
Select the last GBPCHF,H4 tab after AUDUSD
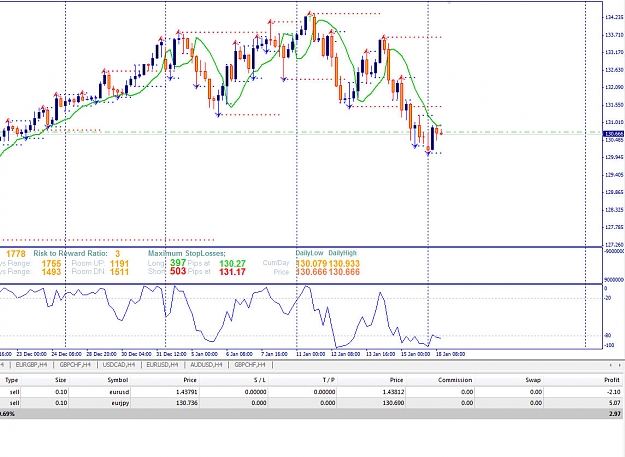(250, 365)
